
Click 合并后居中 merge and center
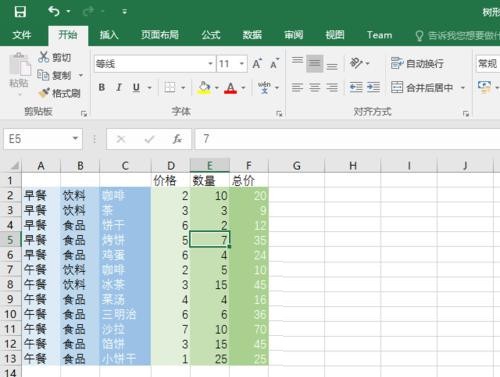[422, 88]
